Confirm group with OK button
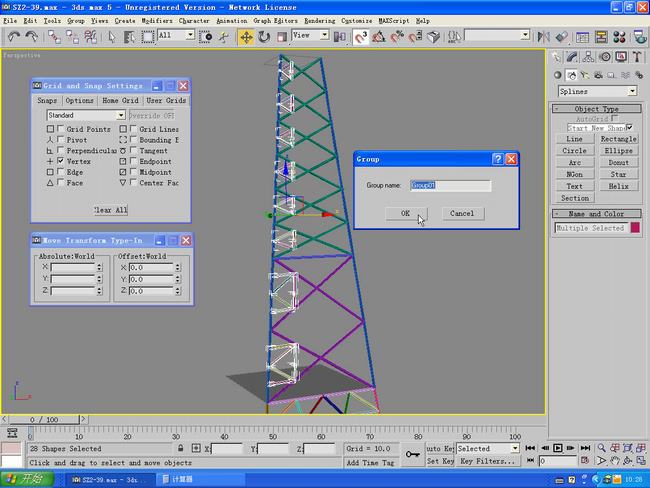Screen dimensions: 650x488 [405, 213]
